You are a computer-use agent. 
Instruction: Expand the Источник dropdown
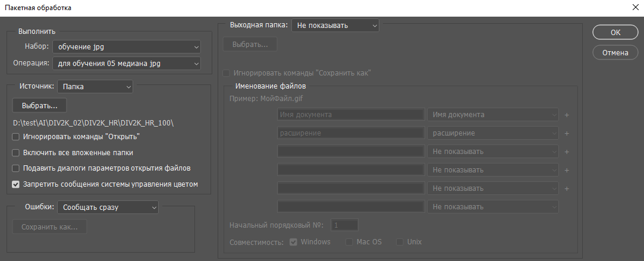tap(95, 87)
